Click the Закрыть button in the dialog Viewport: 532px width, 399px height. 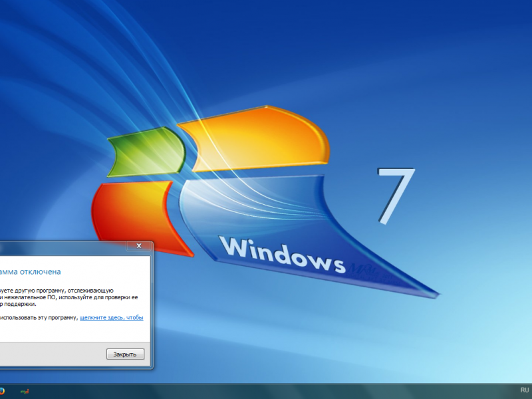125,354
